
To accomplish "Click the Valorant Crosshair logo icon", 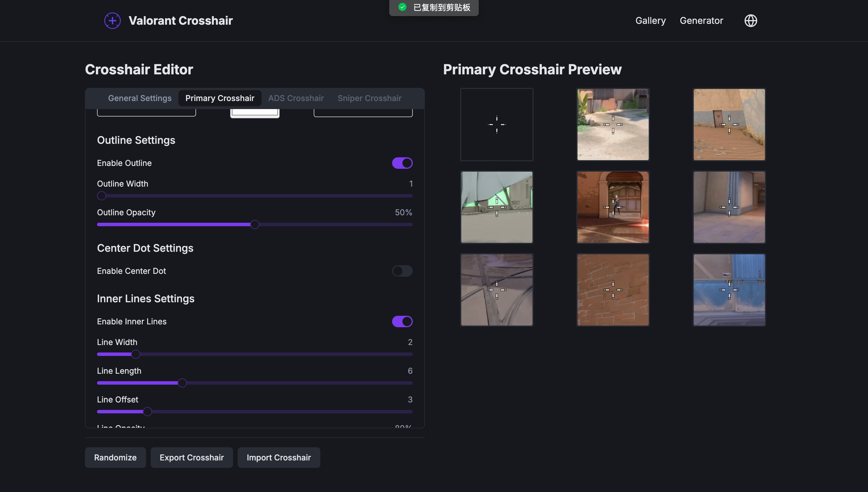I will pyautogui.click(x=112, y=20).
